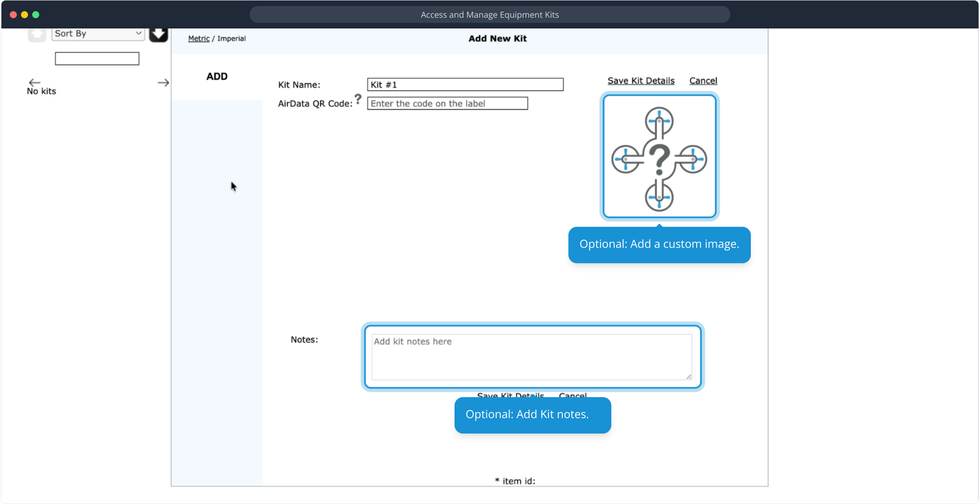Click the search box above the kits list
The image size is (980, 504).
(97, 59)
